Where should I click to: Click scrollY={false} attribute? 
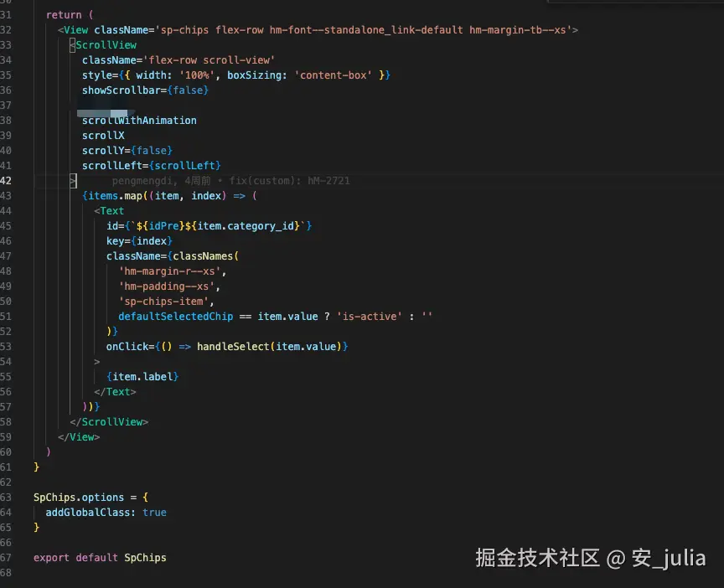(x=127, y=151)
